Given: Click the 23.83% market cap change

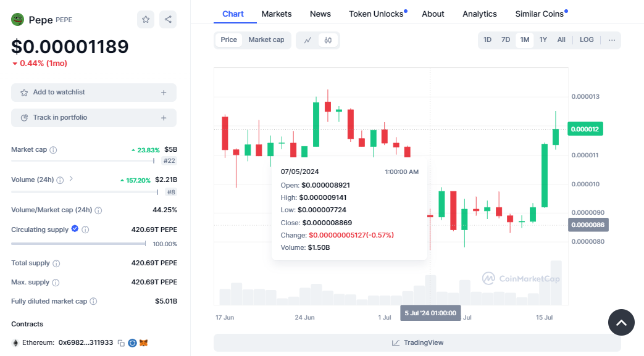Looking at the screenshot, I should tap(145, 150).
